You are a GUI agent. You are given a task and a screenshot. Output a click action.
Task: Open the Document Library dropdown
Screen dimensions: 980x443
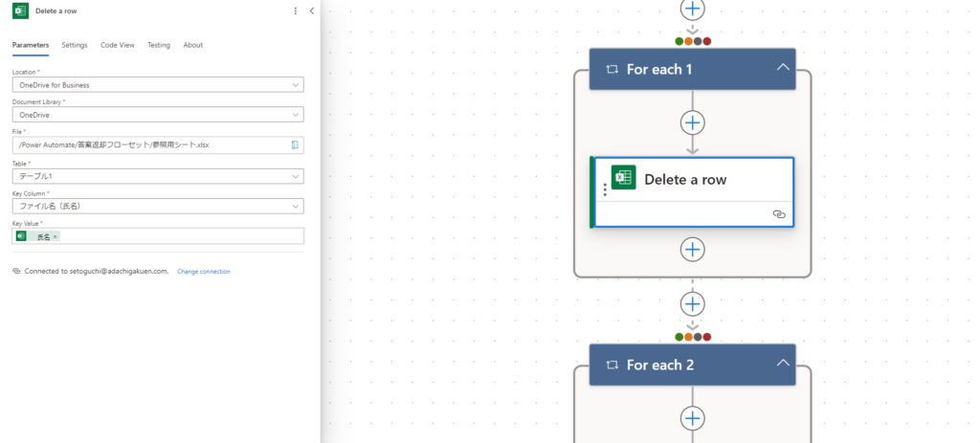point(158,115)
